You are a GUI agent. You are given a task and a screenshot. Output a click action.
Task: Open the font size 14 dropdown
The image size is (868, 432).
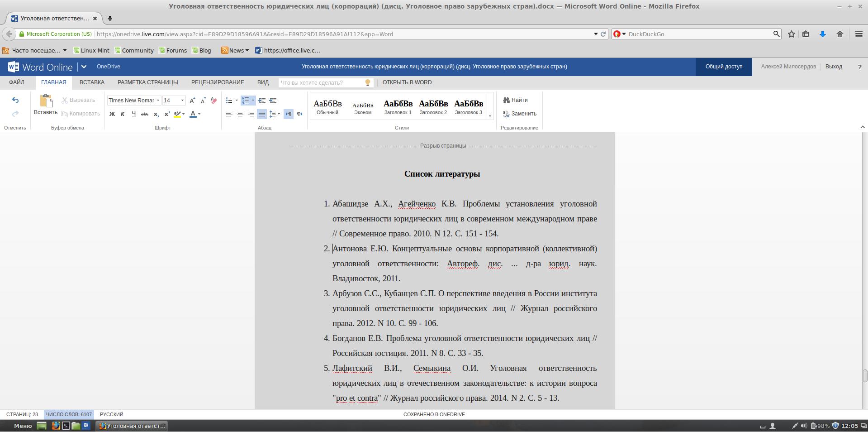click(x=182, y=101)
